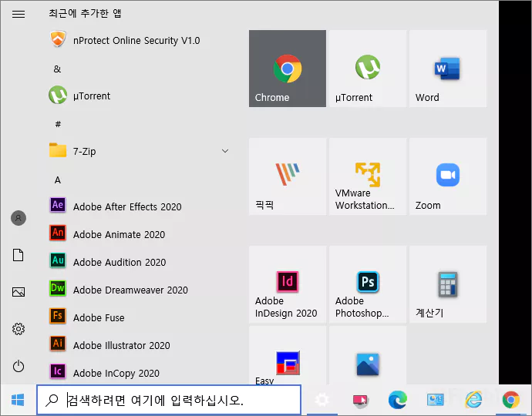Launch Adobe Photoshop tile

pos(368,284)
